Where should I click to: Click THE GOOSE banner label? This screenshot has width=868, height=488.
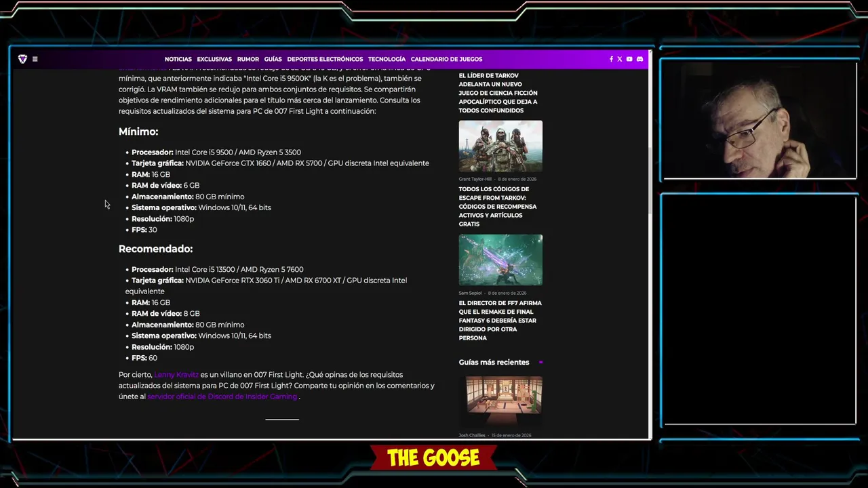[434, 459]
